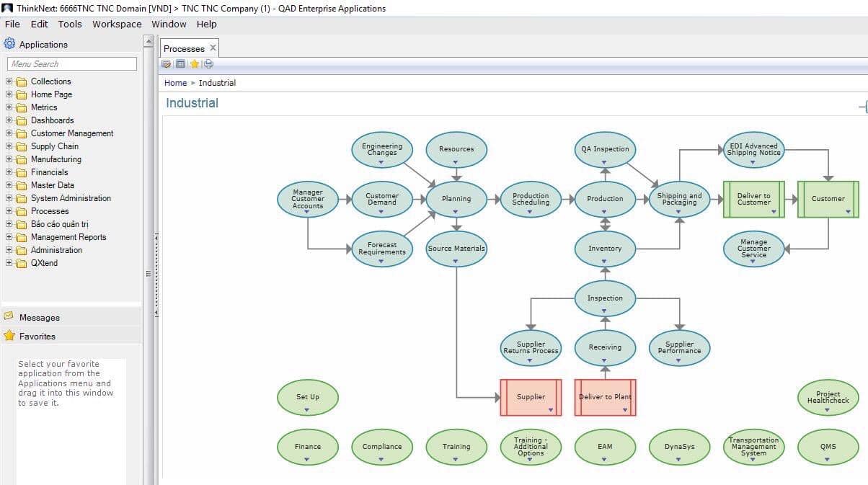Open the Finance node
The height and width of the screenshot is (485, 868).
pyautogui.click(x=308, y=447)
